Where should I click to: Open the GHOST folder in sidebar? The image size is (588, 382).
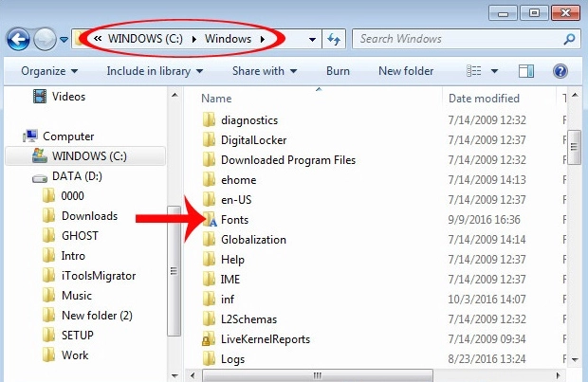(x=70, y=236)
